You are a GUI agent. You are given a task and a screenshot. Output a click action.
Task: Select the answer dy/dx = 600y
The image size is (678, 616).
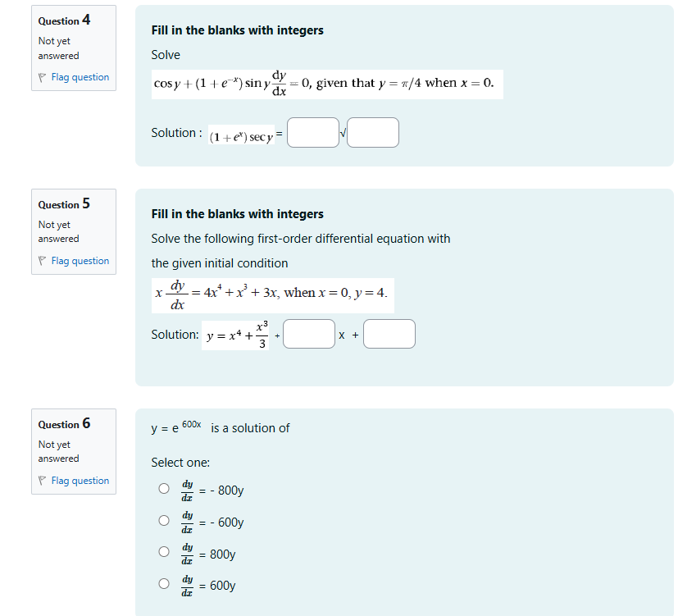164,582
